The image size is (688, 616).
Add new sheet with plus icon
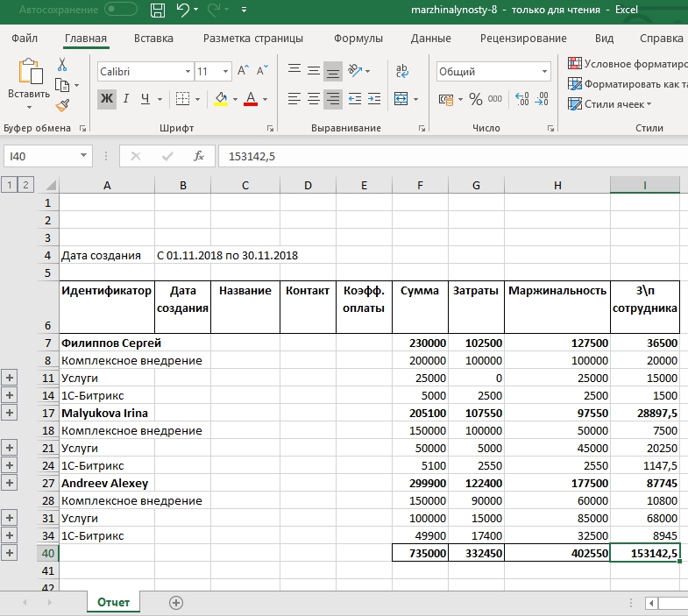coord(176,603)
